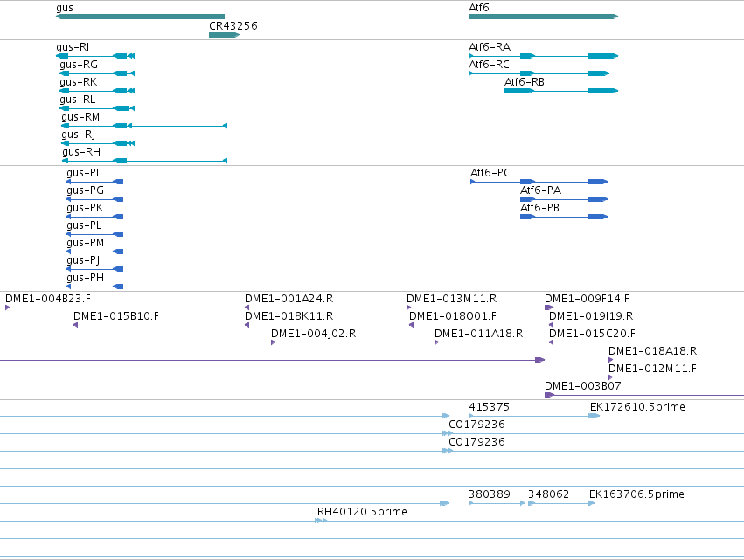Select the gus-PJ protein label
744x560 pixels.
tap(84, 261)
